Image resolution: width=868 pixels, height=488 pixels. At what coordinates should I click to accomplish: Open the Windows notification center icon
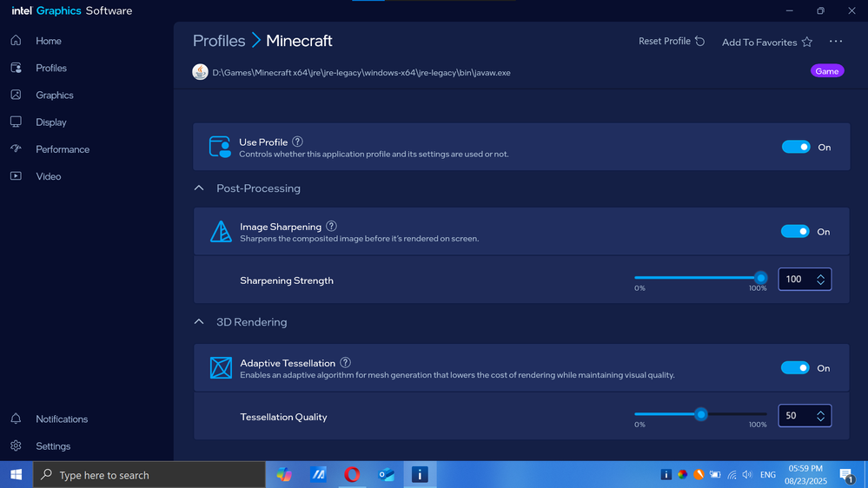[846, 475]
